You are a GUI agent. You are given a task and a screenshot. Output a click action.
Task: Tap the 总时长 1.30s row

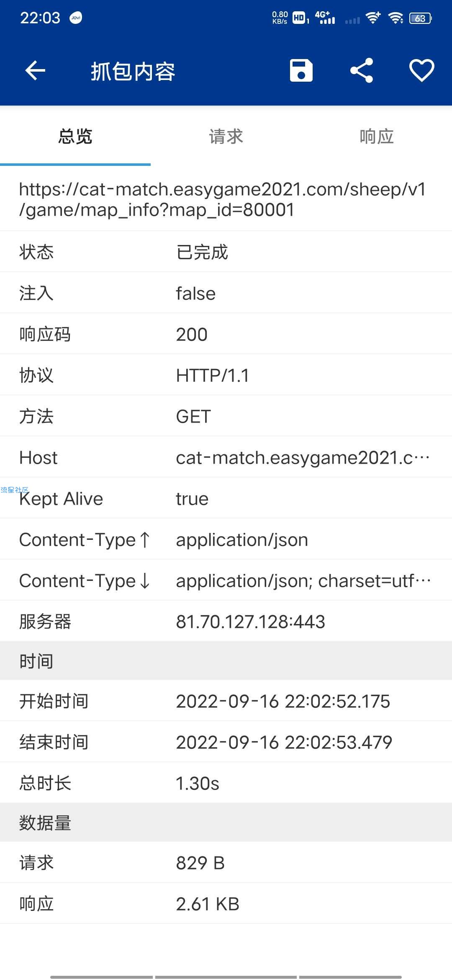pos(226,783)
